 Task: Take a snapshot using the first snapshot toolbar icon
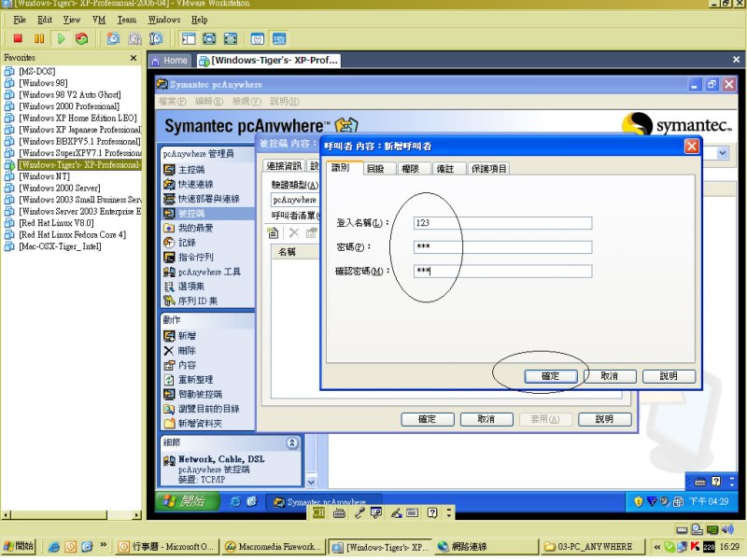pos(113,38)
